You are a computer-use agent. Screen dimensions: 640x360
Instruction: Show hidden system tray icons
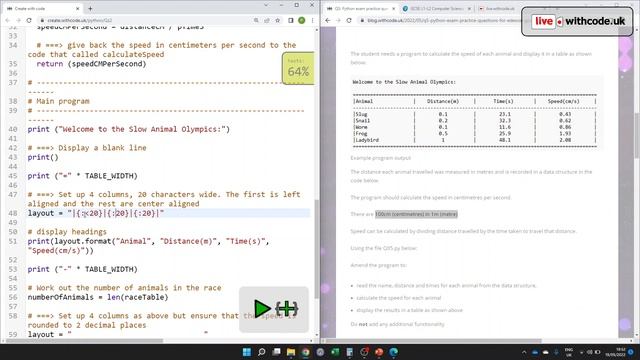pyautogui.click(x=524, y=352)
